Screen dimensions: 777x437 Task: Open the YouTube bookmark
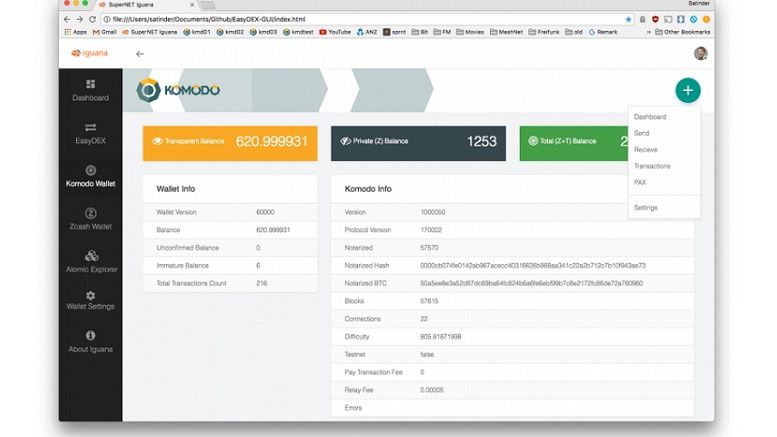[x=335, y=32]
